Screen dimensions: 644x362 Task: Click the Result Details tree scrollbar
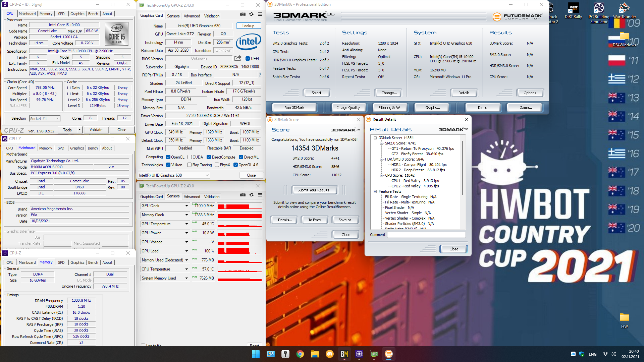point(463,168)
